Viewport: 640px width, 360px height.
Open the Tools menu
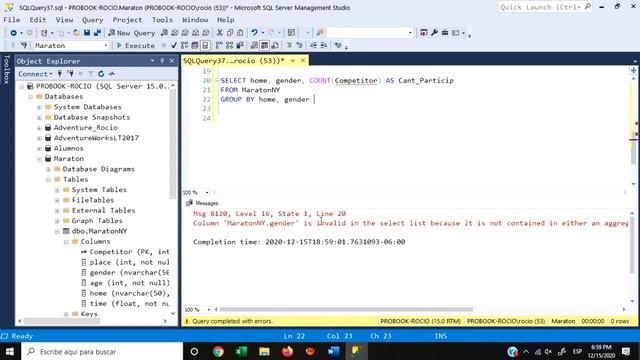(x=162, y=20)
